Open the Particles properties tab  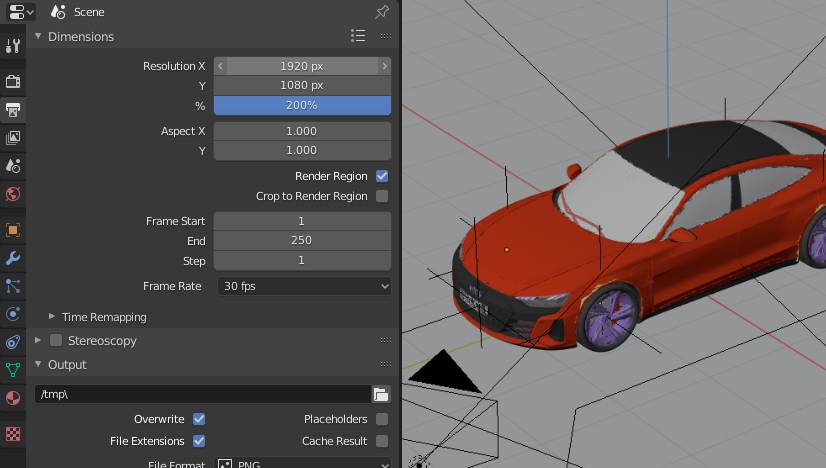13,286
